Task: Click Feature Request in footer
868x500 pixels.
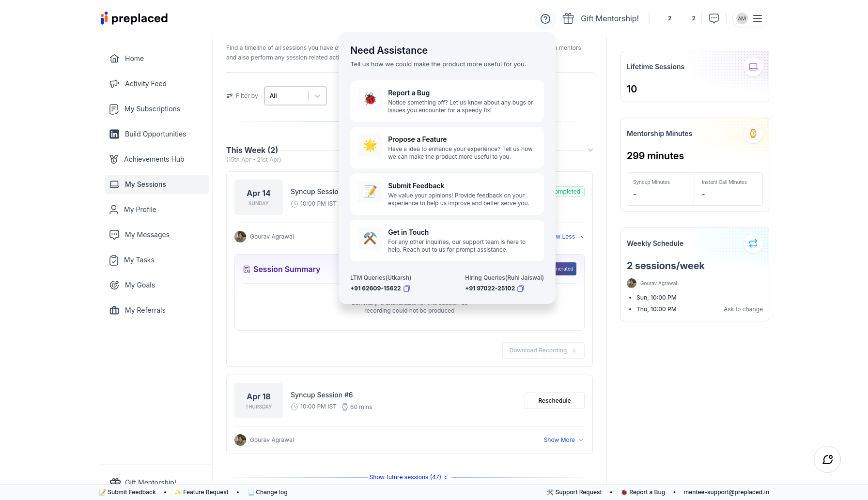Action: pos(201,492)
